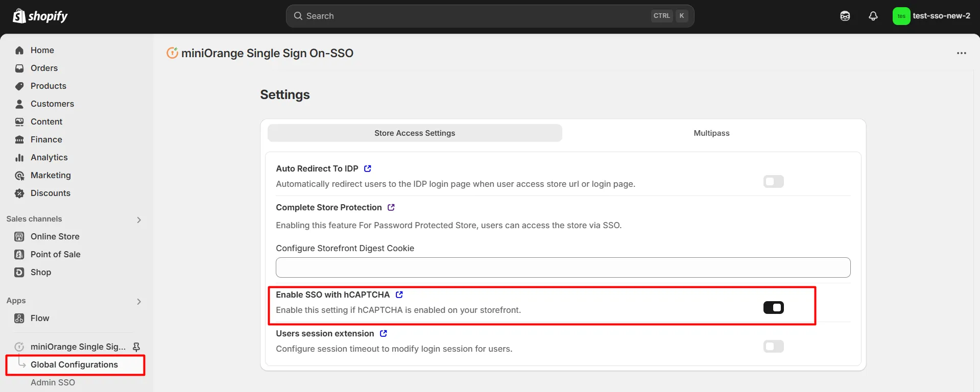This screenshot has width=980, height=392.
Task: Click 'Auto Redirect To IDP' label
Action: 317,168
